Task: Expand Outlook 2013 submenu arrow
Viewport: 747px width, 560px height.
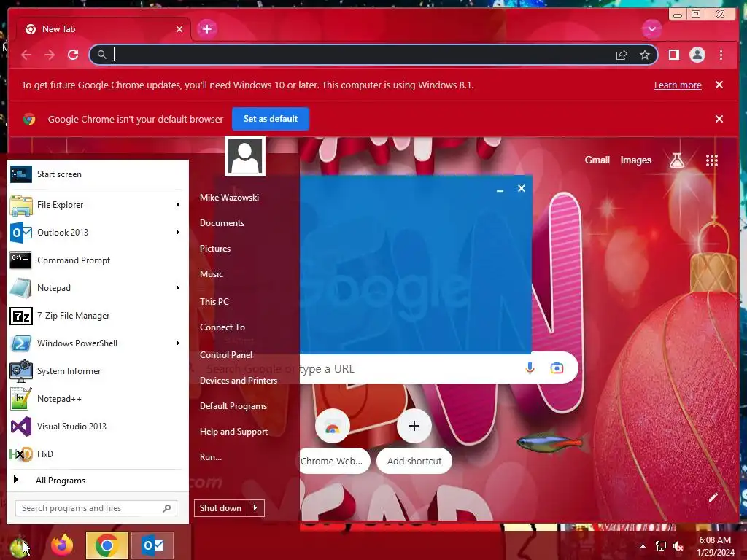Action: click(x=178, y=233)
